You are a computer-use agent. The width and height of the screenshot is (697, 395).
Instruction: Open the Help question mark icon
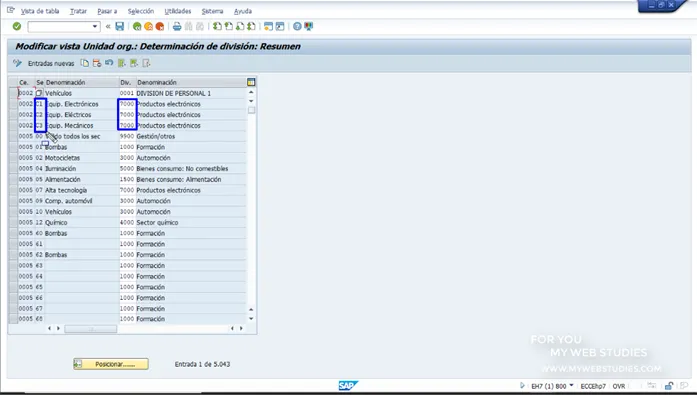[x=297, y=27]
